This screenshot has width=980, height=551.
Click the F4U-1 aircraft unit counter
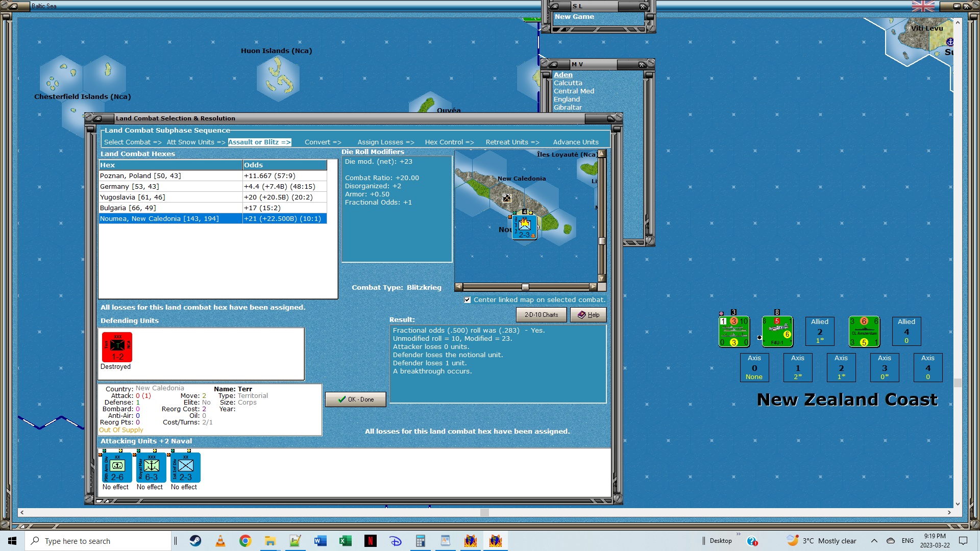[777, 332]
